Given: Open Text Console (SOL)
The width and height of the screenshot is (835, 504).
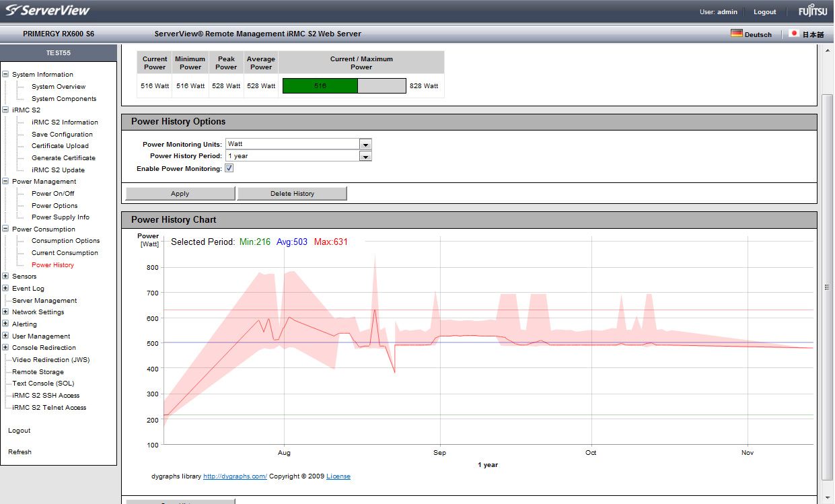Looking at the screenshot, I should coord(43,384).
